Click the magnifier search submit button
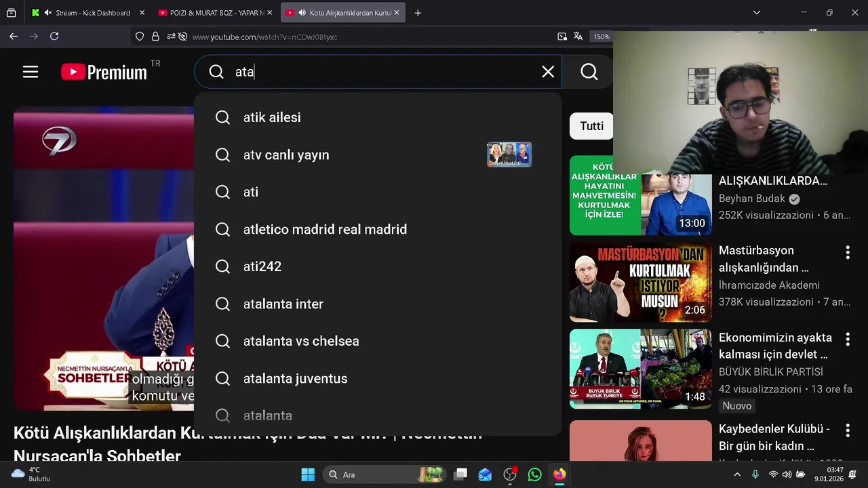868x488 pixels. pos(589,72)
